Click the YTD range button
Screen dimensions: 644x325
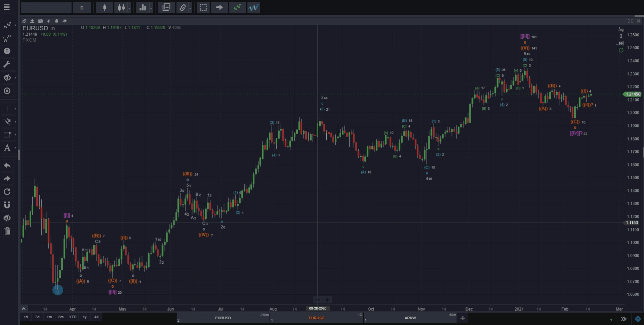tap(73, 317)
